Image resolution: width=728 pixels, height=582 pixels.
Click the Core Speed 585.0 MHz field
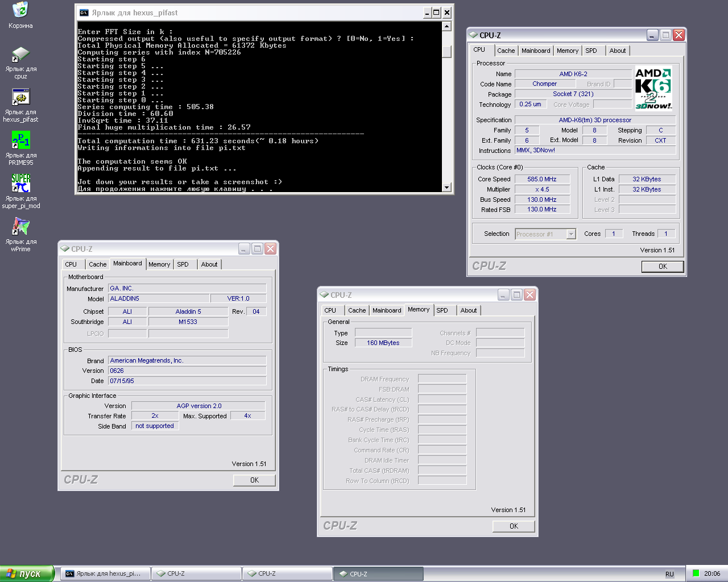click(x=542, y=179)
